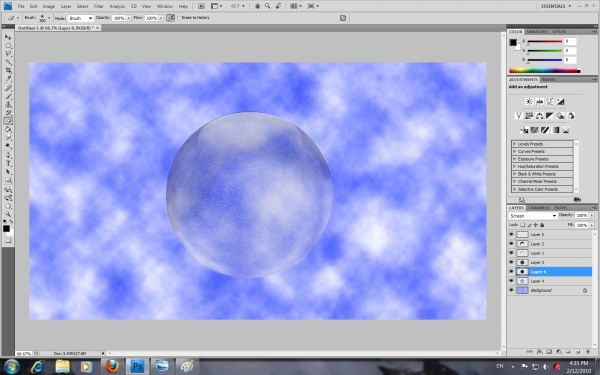Screen dimensions: 600x375
Task: Hide Layer 2 visibility eye
Action: pos(511,243)
